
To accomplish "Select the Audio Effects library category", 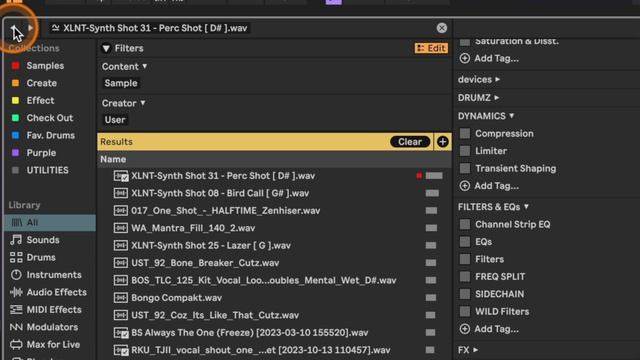I will [x=49, y=292].
